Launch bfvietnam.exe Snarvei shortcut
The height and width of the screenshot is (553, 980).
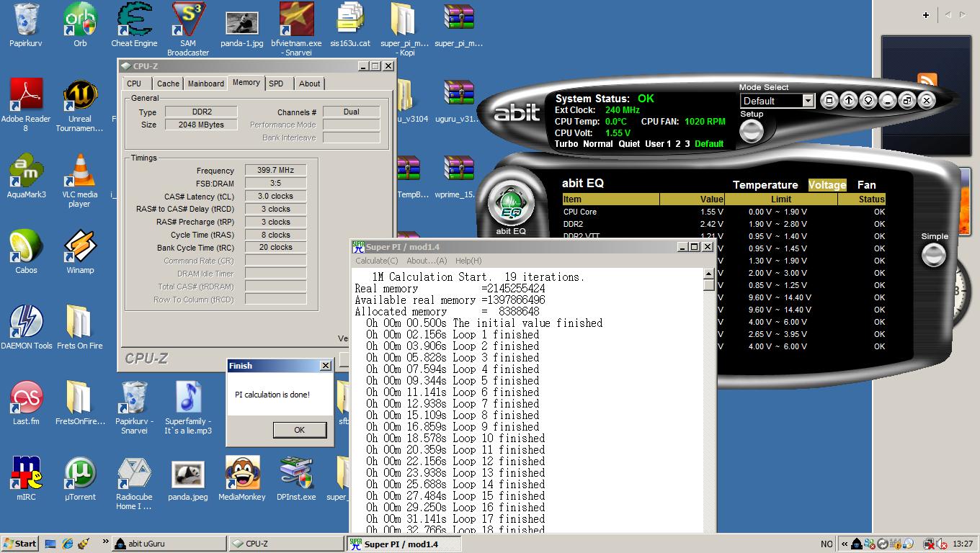pyautogui.click(x=296, y=30)
